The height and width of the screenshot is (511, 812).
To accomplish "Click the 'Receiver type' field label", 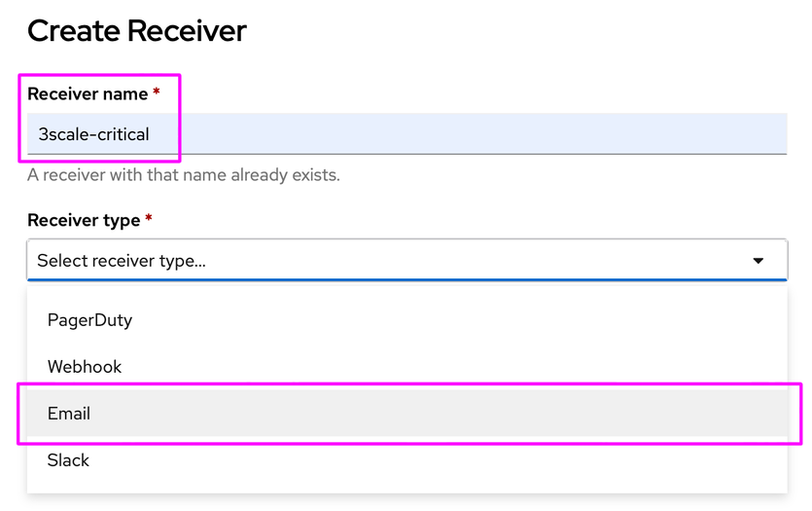I will [84, 221].
